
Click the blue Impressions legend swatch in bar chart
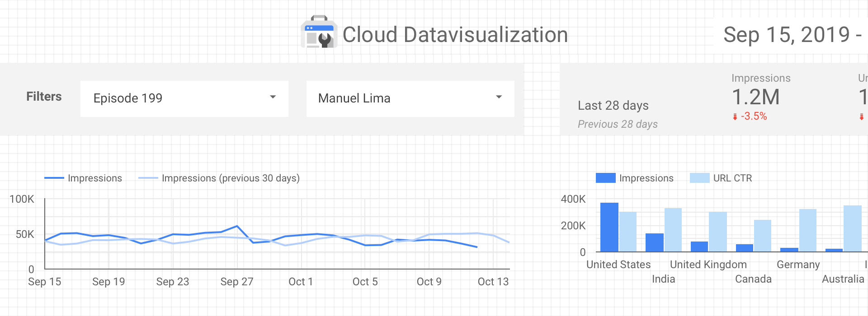[606, 178]
